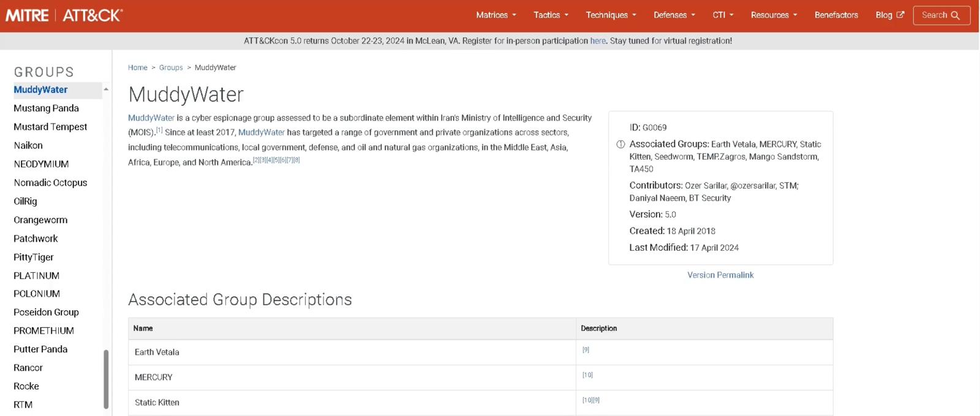Click Last Modified: 17 April 2024 text

[x=684, y=248]
